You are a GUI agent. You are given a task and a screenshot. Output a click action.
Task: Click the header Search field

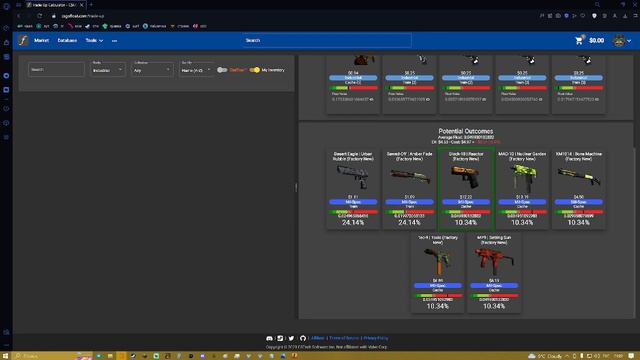pos(327,40)
